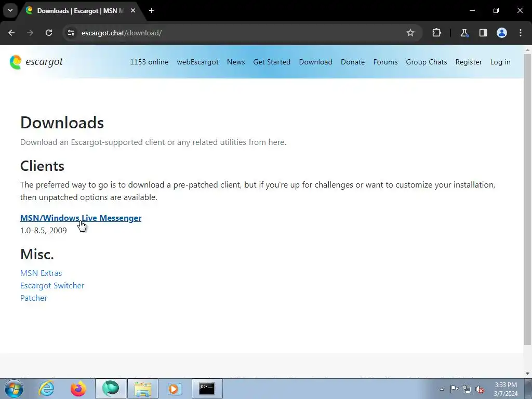
Task: Click the escargot snail logo
Action: click(x=16, y=62)
